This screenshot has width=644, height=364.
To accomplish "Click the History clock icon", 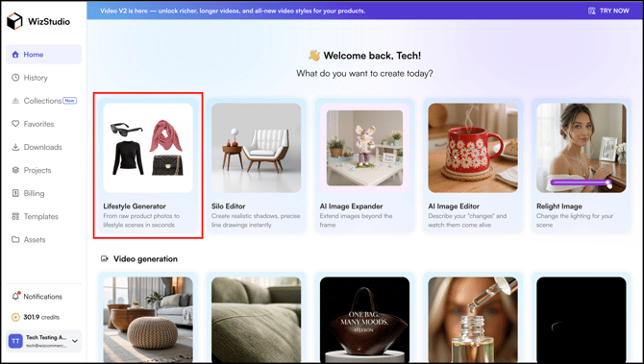I will pos(15,78).
